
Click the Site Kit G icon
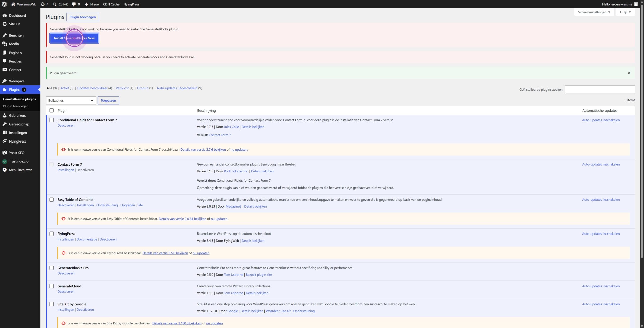5,24
